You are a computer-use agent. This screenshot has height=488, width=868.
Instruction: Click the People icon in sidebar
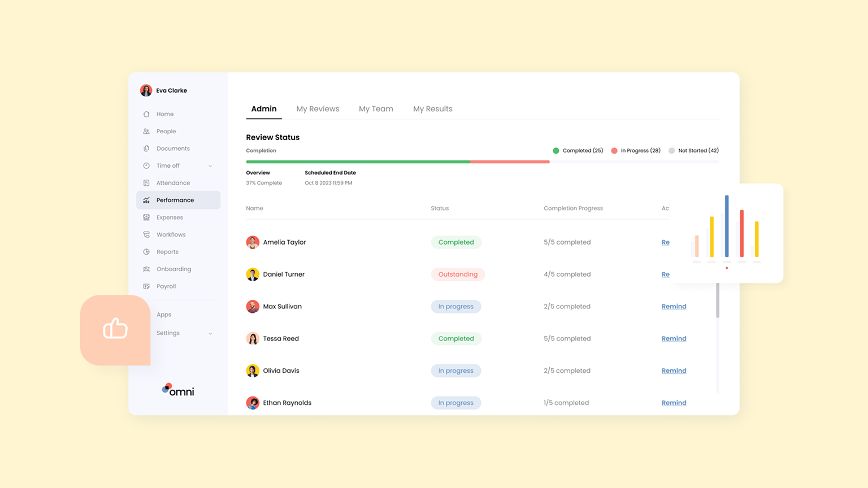146,131
